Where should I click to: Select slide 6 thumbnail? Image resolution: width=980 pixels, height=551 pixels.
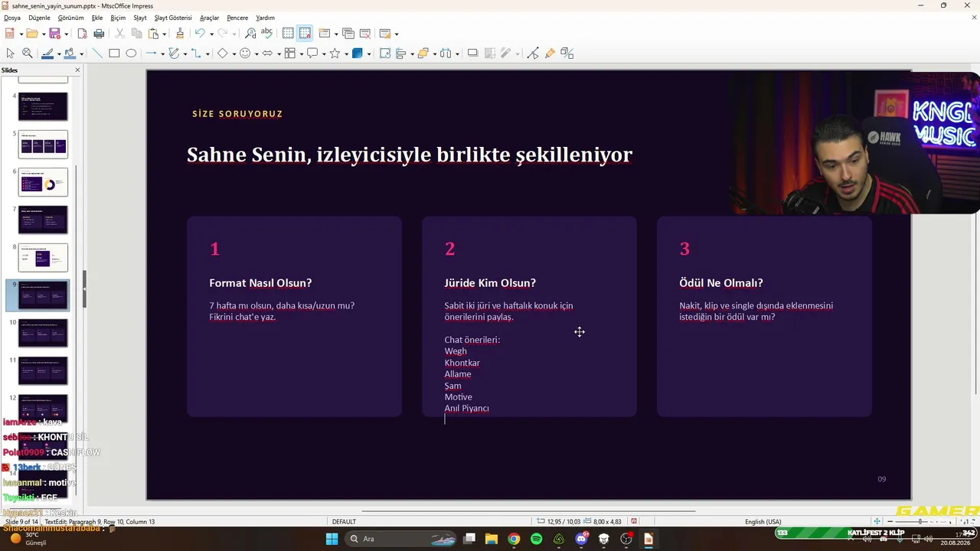tap(43, 182)
